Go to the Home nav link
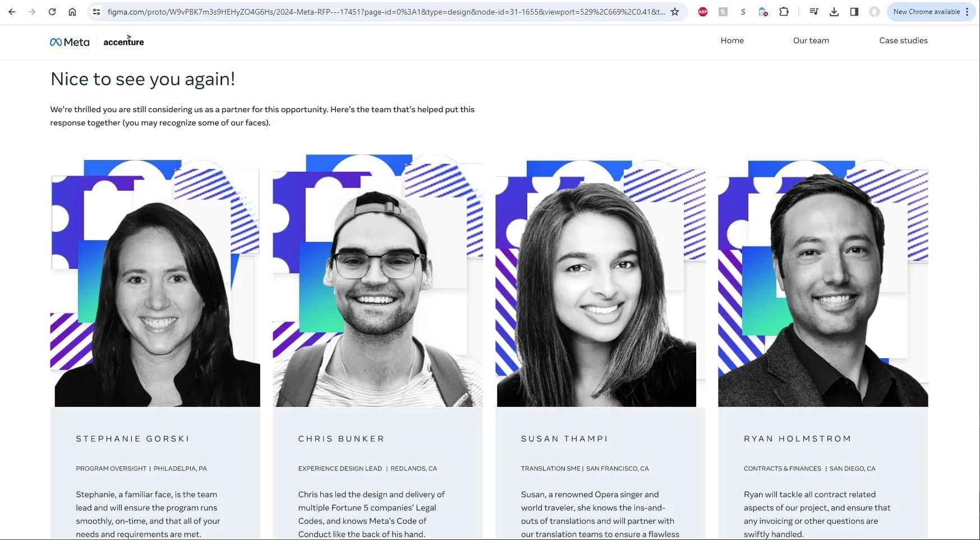The height and width of the screenshot is (540, 980). 732,40
